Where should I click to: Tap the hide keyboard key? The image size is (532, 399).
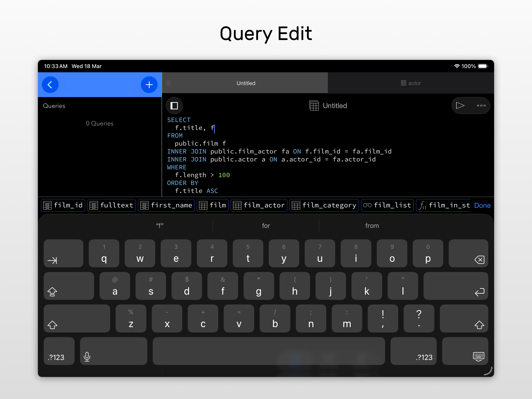click(465, 351)
